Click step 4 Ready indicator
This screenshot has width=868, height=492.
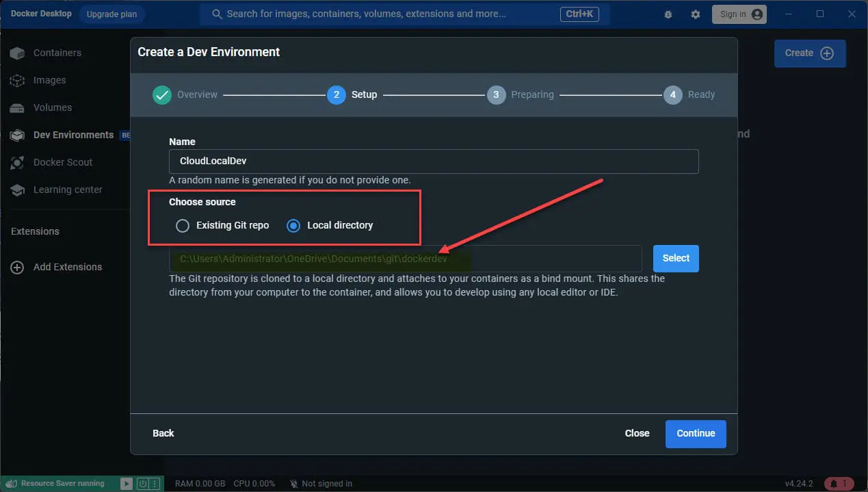point(672,94)
